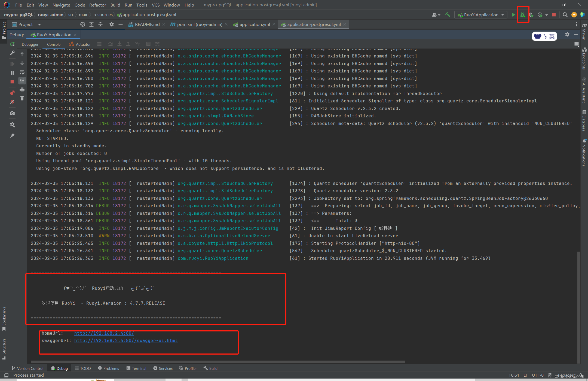Screen dimensions: 588x381
Task: Pin the debug tab with pin icon
Action: click(x=12, y=135)
